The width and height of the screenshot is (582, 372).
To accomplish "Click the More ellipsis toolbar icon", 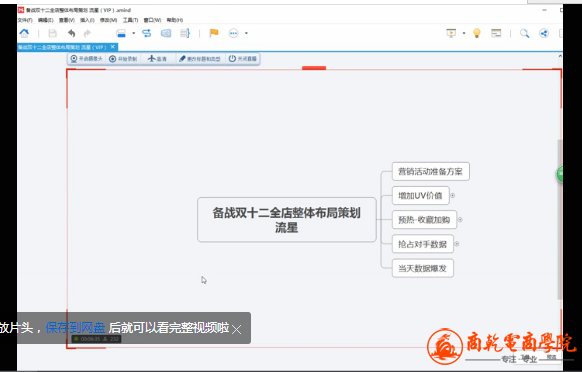I will tap(233, 33).
